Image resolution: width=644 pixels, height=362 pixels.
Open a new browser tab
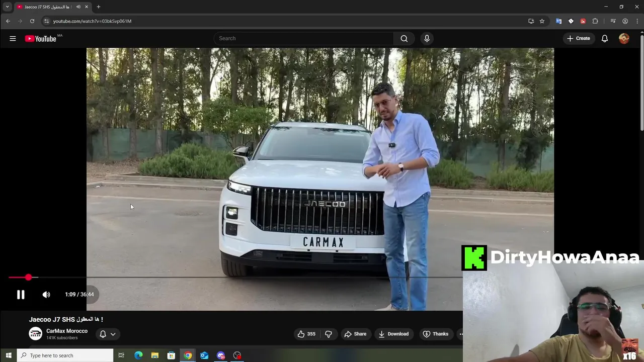[x=99, y=7]
